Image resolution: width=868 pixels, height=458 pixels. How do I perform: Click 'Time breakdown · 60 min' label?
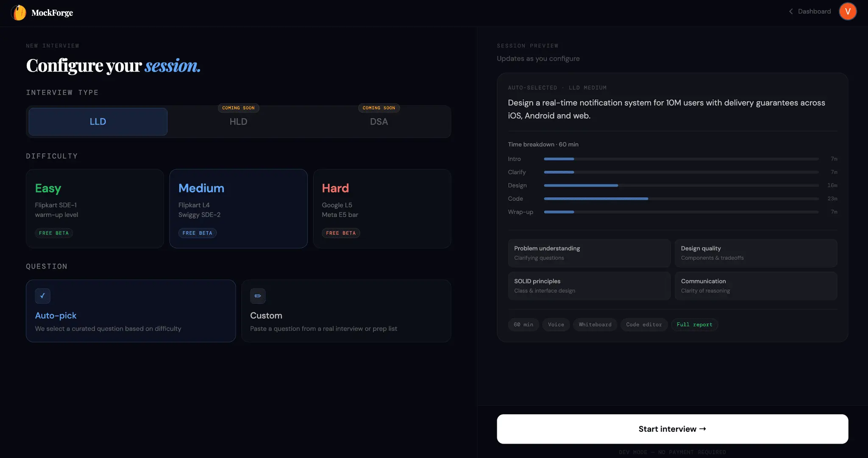click(x=543, y=144)
